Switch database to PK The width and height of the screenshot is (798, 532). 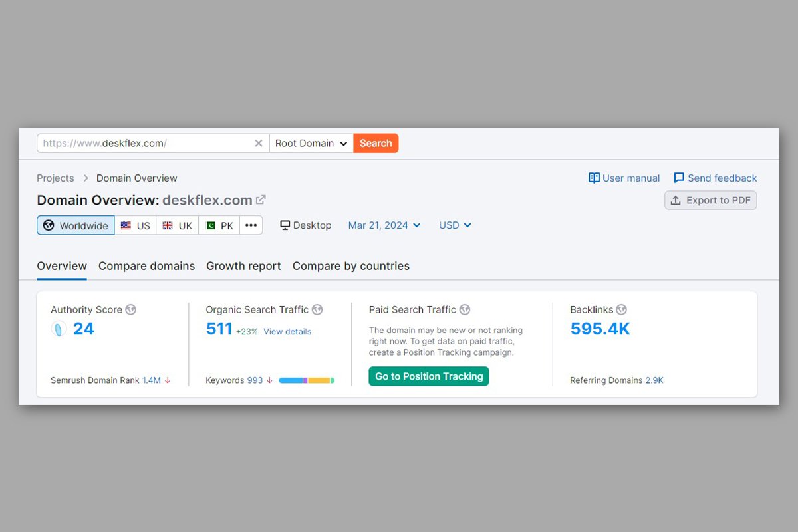coord(219,225)
